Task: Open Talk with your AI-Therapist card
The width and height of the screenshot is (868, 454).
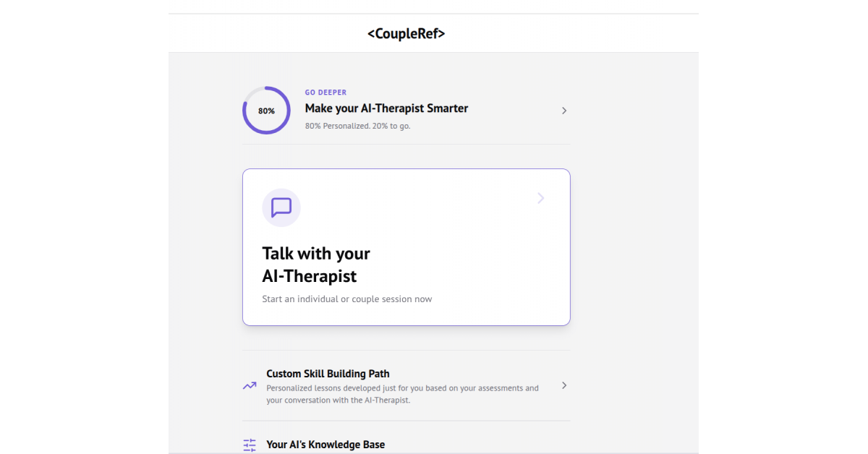Action: click(x=406, y=247)
